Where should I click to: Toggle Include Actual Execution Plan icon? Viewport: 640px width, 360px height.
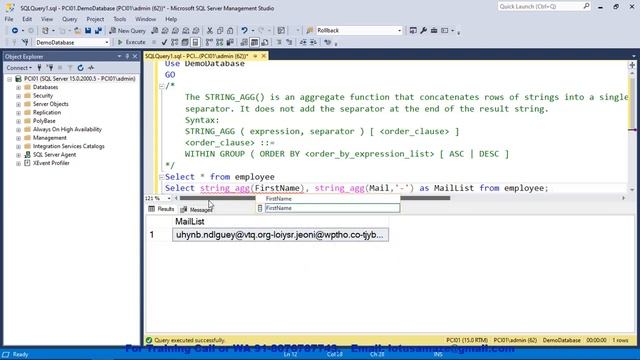(x=209, y=42)
